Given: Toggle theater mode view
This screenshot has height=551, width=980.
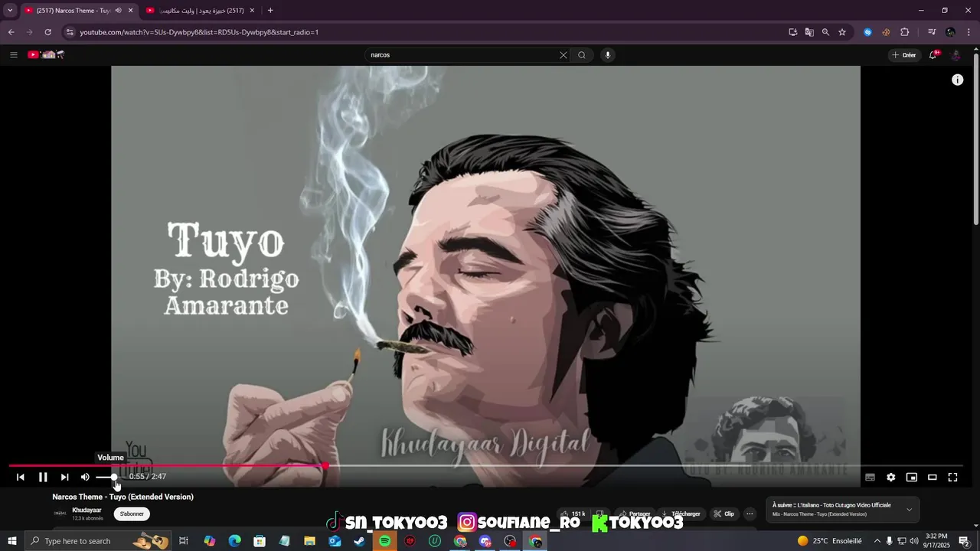Looking at the screenshot, I should click(932, 477).
